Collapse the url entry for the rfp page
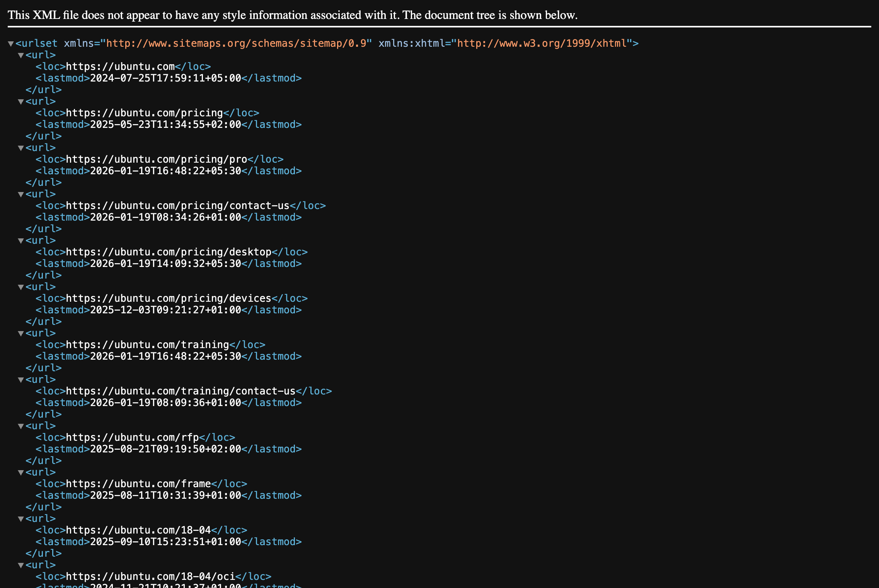This screenshot has height=588, width=879. (x=20, y=426)
